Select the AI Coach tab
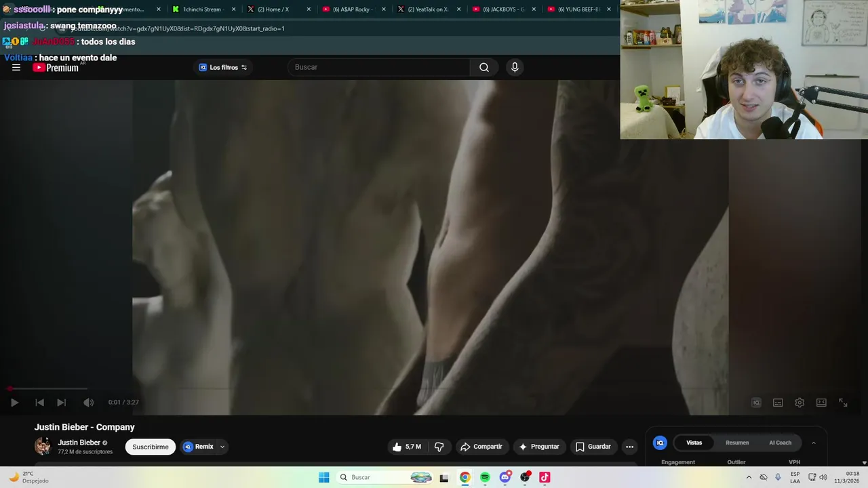 click(780, 443)
